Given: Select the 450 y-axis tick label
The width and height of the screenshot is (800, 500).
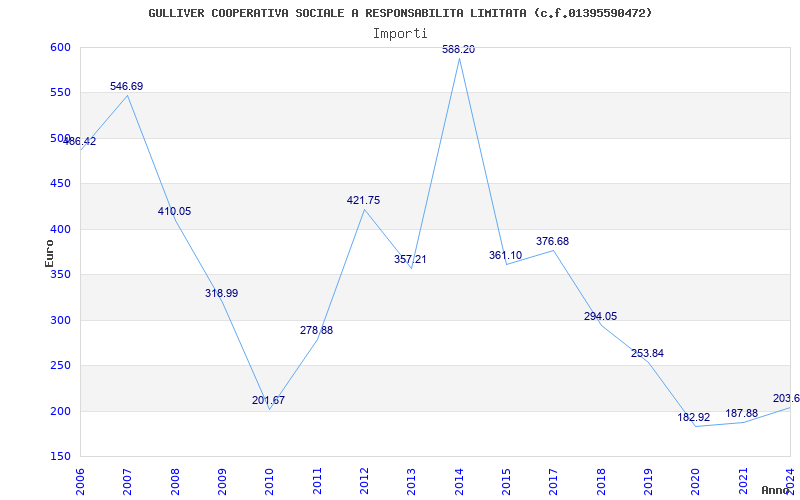Looking at the screenshot, I should pyautogui.click(x=60, y=184).
